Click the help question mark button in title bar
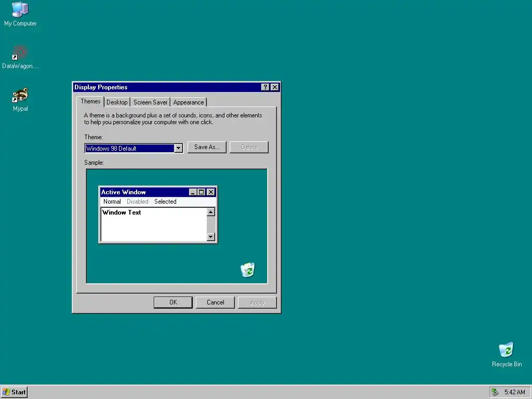The height and width of the screenshot is (399, 532). pyautogui.click(x=265, y=87)
